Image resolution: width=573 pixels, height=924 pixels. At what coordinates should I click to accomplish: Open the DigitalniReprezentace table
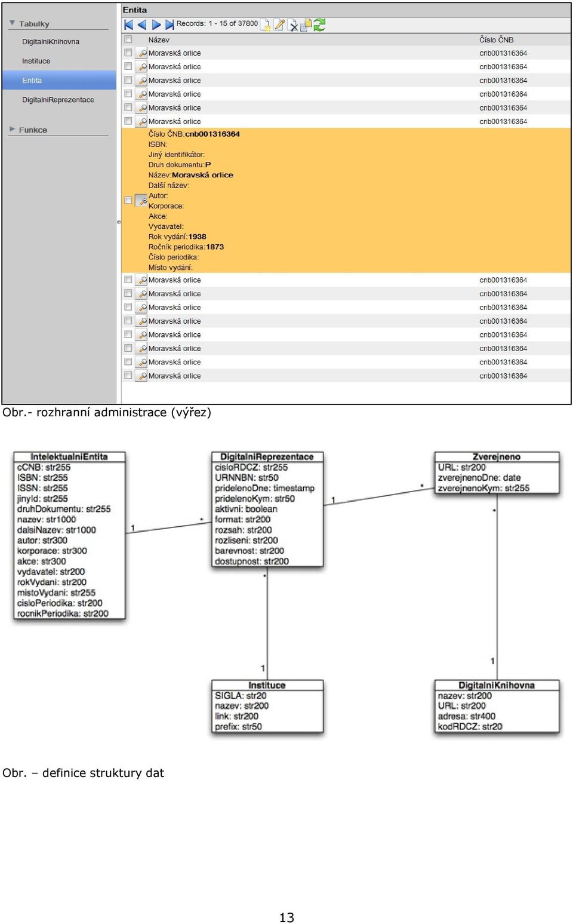point(58,100)
